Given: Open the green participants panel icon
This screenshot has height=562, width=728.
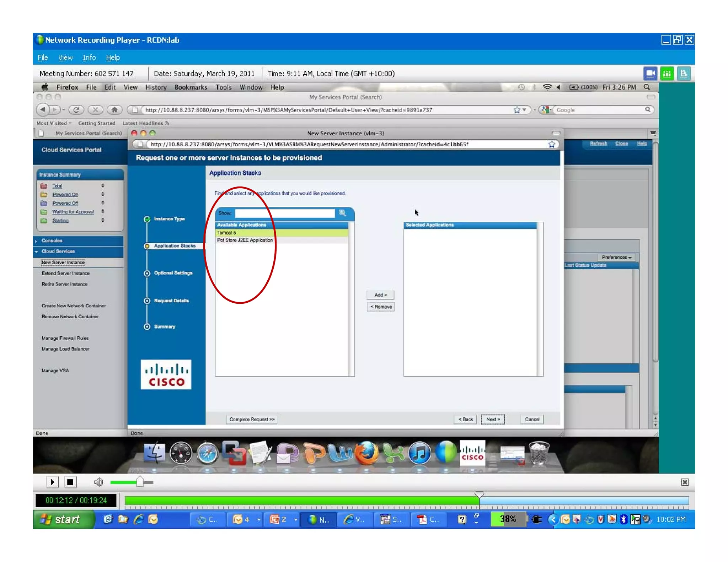Looking at the screenshot, I should (x=667, y=74).
